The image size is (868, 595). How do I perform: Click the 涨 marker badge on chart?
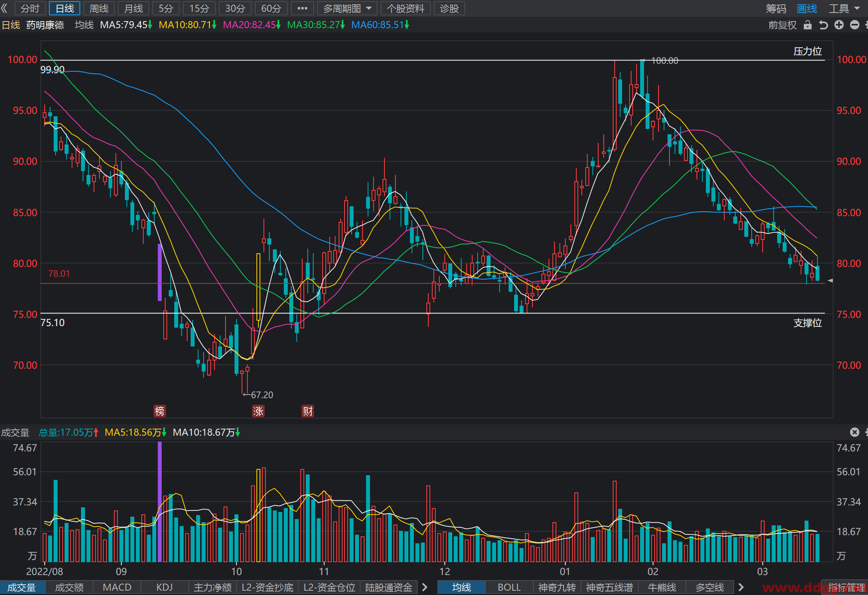pyautogui.click(x=258, y=411)
